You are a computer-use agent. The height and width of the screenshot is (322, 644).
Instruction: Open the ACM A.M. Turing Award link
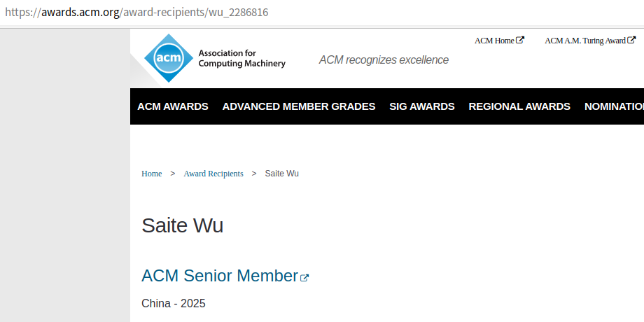(585, 41)
